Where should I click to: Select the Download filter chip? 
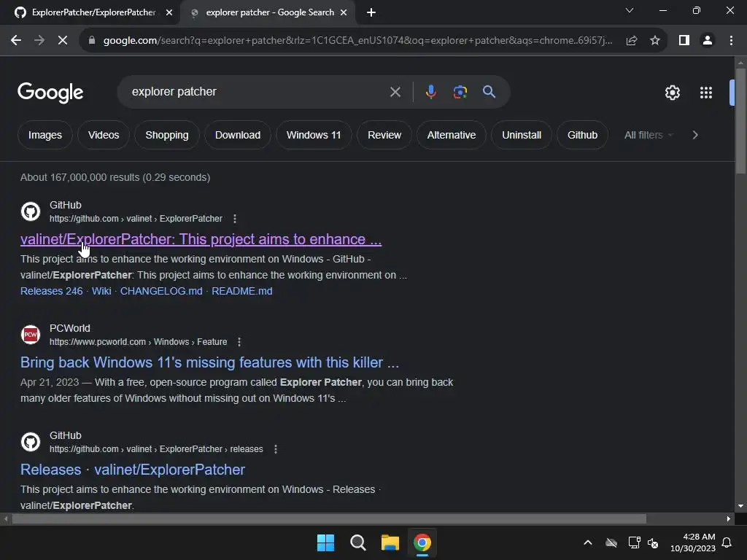pyautogui.click(x=238, y=135)
